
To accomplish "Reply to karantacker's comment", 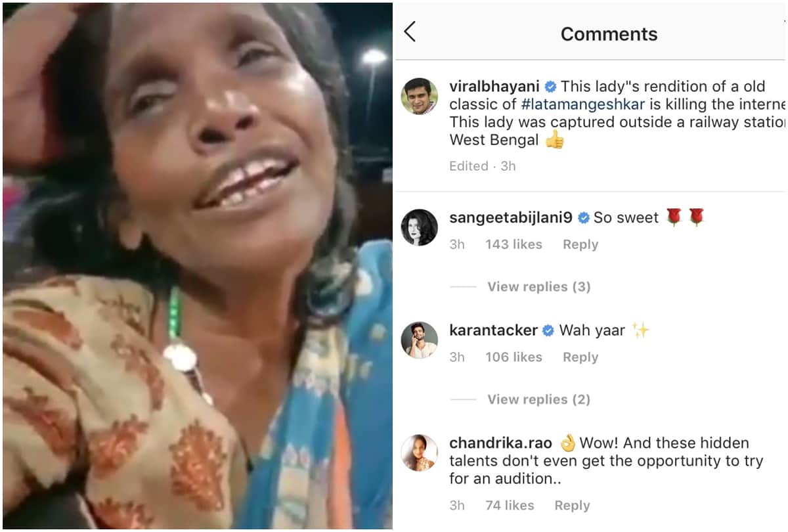I will coord(580,357).
